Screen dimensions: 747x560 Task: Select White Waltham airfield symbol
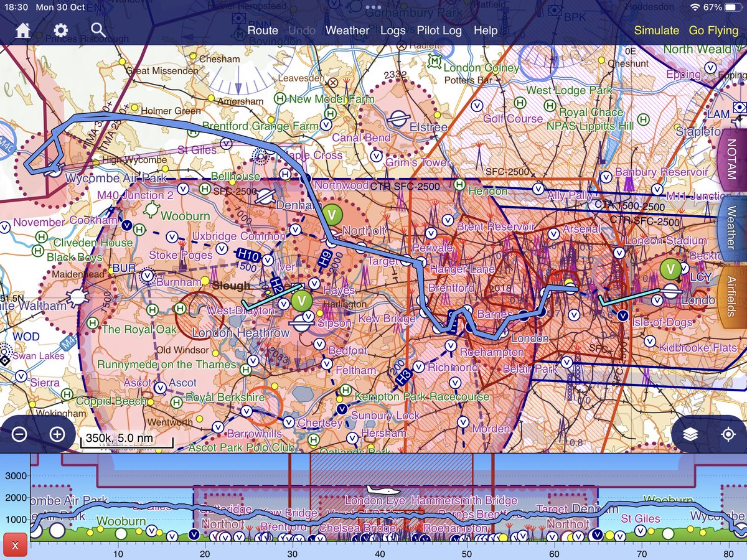[77, 297]
